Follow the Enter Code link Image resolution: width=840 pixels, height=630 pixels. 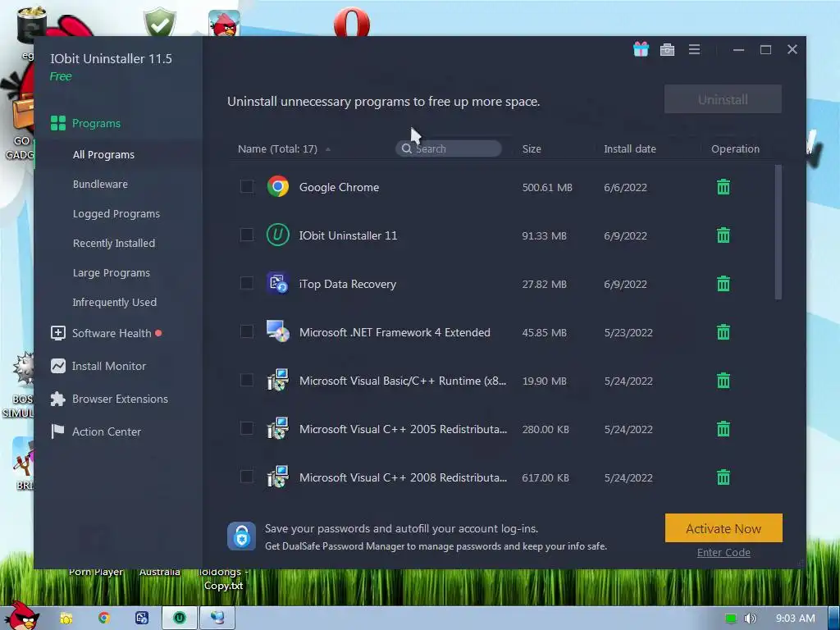point(724,552)
